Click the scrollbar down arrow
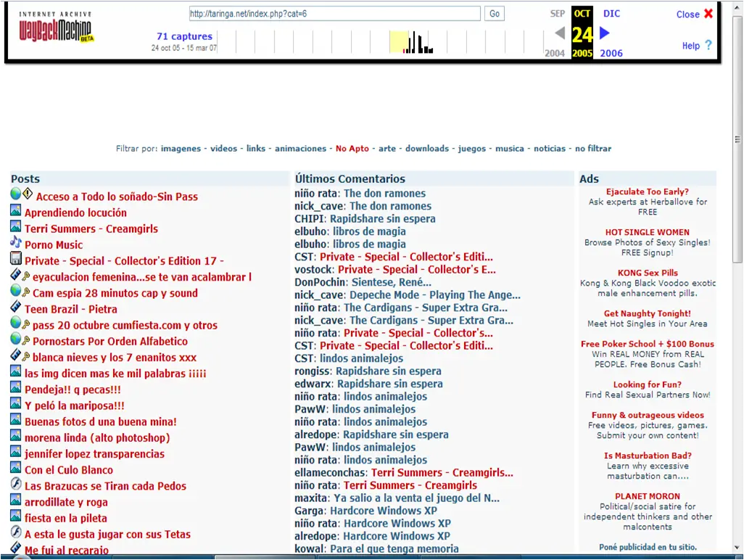The width and height of the screenshot is (744, 560). pyautogui.click(x=737, y=547)
